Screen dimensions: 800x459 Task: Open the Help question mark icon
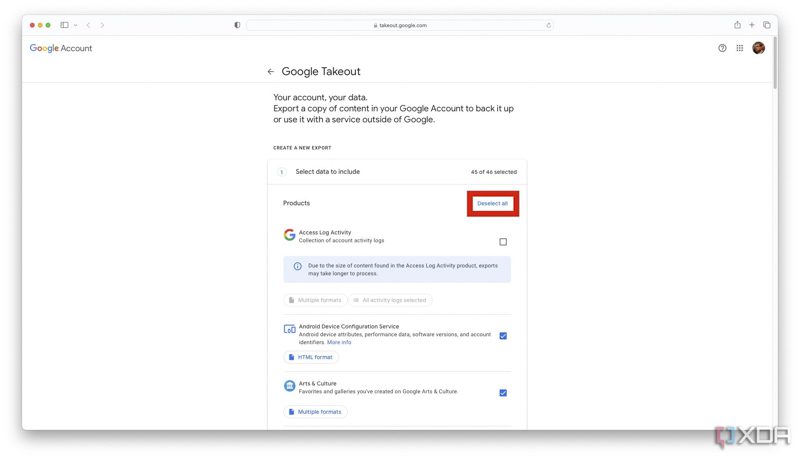(722, 48)
